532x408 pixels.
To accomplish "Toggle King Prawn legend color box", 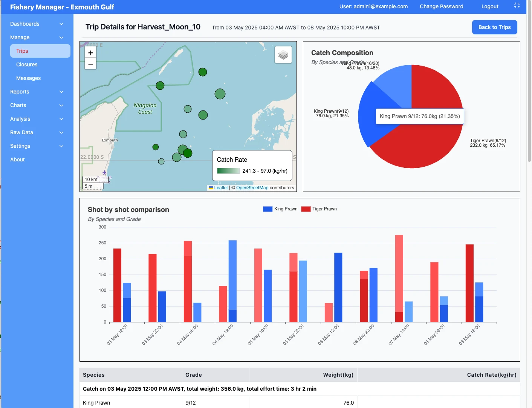I will click(268, 209).
